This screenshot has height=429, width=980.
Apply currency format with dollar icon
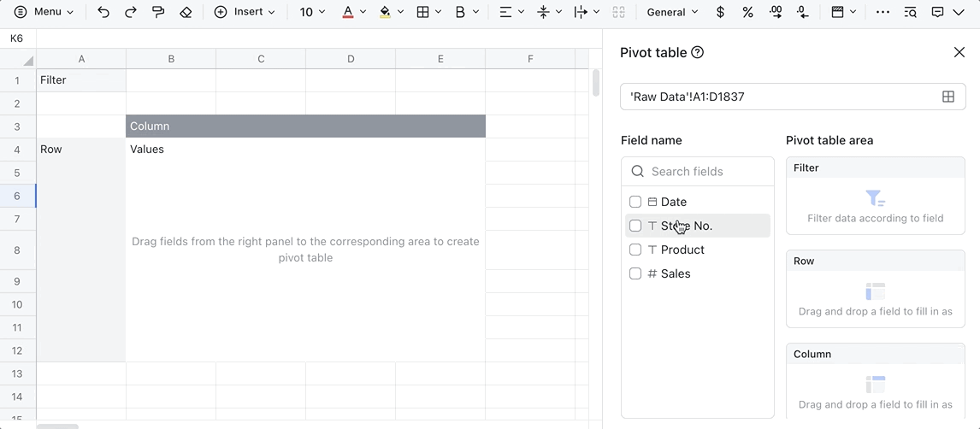720,12
